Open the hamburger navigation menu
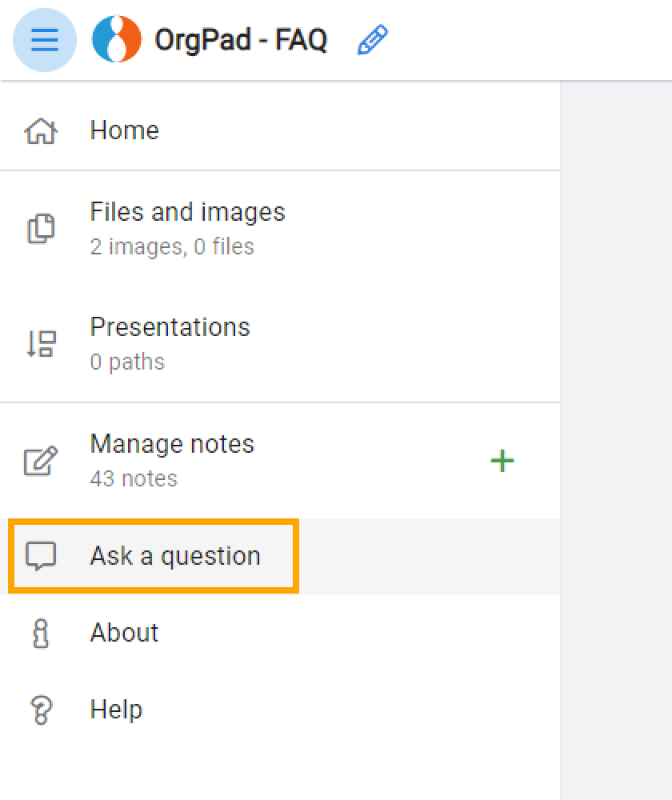The height and width of the screenshot is (800, 672). click(x=44, y=39)
